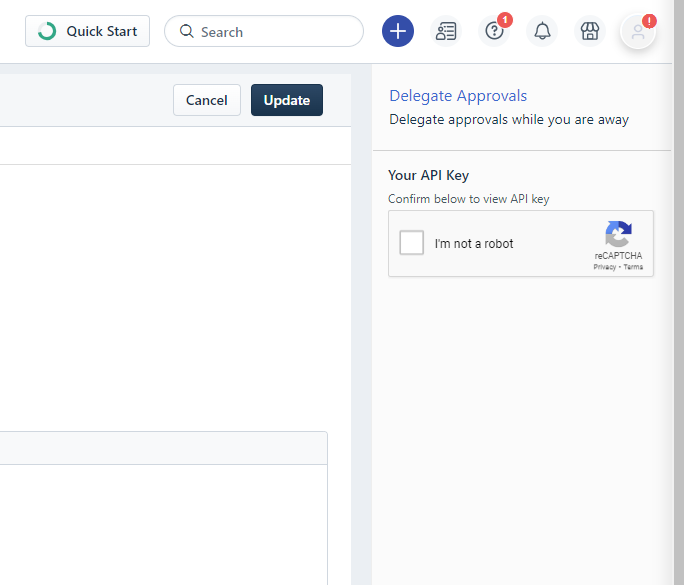Click the Quick Start progress ring icon
The width and height of the screenshot is (684, 585).
pos(47,31)
